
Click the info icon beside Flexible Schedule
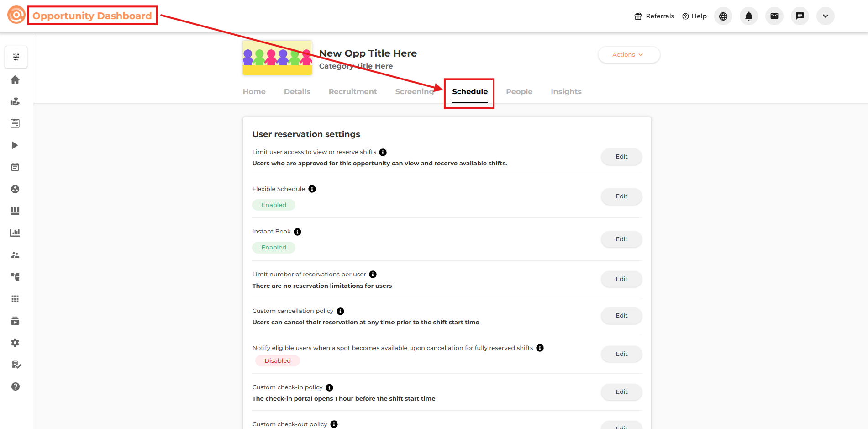(x=312, y=189)
